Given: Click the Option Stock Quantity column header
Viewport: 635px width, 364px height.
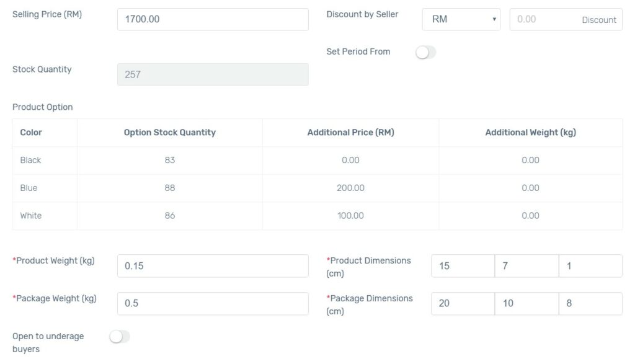Looking at the screenshot, I should click(170, 133).
